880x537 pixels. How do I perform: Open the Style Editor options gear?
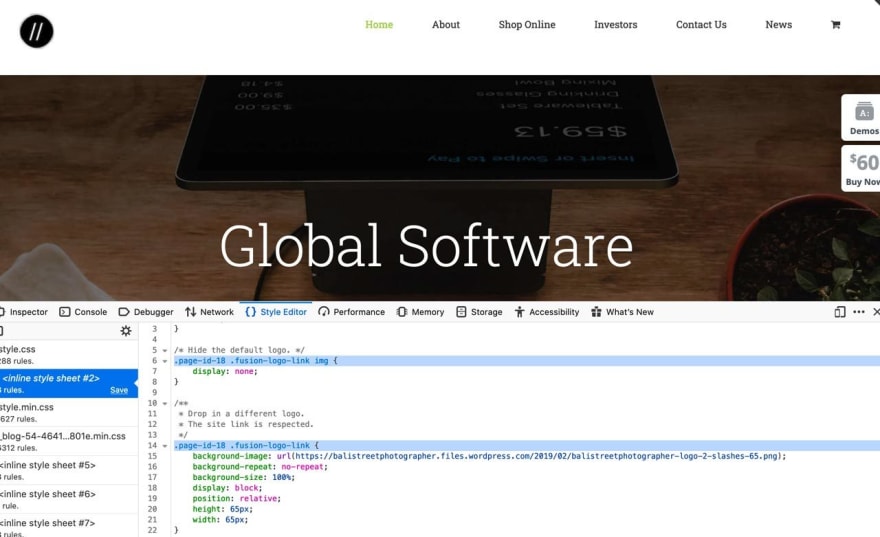coord(126,331)
